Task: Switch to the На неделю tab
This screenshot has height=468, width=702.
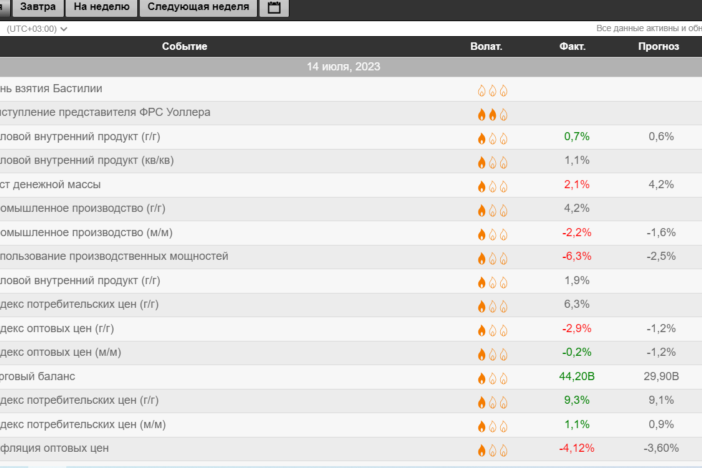Action: click(x=101, y=7)
